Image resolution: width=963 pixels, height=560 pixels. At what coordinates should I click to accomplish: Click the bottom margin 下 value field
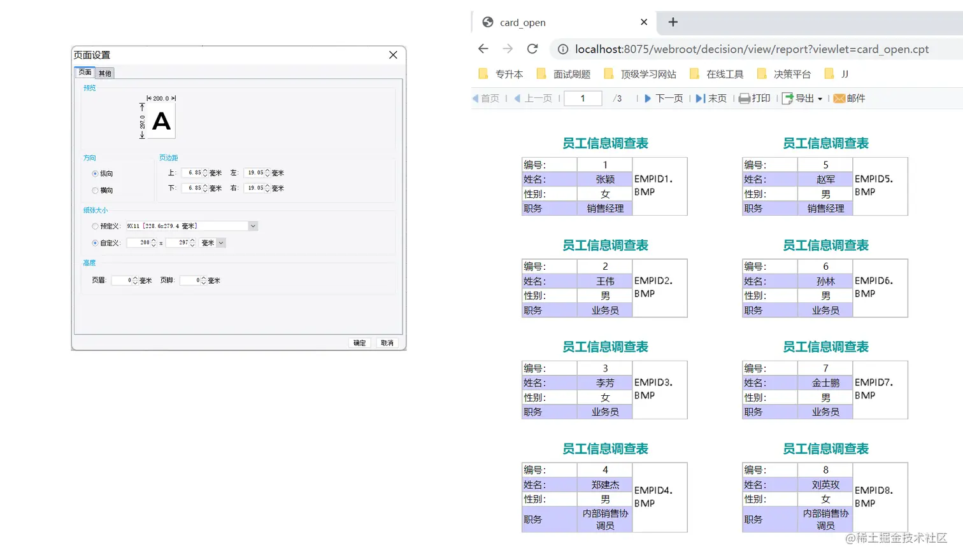click(x=192, y=188)
